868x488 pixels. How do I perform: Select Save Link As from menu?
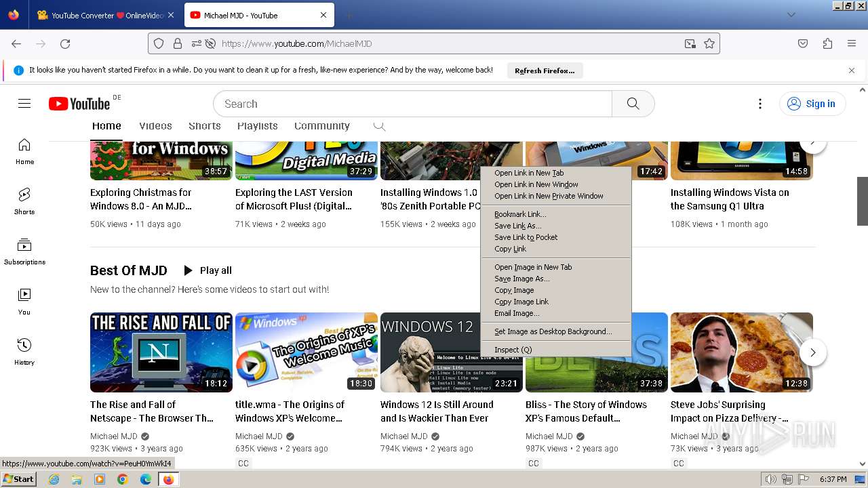(556, 226)
